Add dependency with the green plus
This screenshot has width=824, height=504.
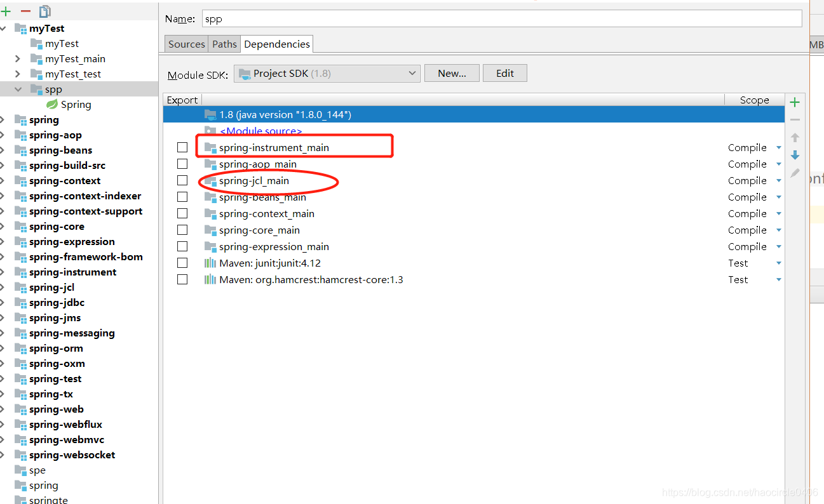click(x=795, y=102)
